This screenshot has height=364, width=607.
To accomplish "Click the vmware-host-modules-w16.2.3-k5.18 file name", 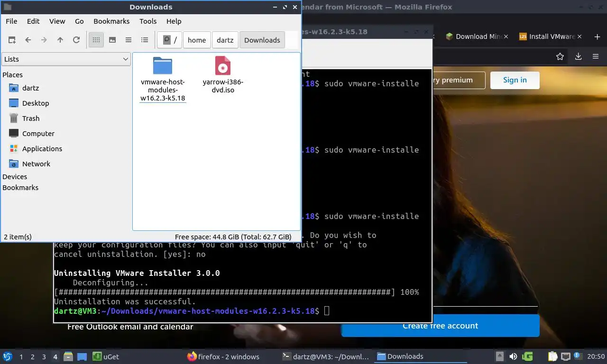I will [x=163, y=90].
